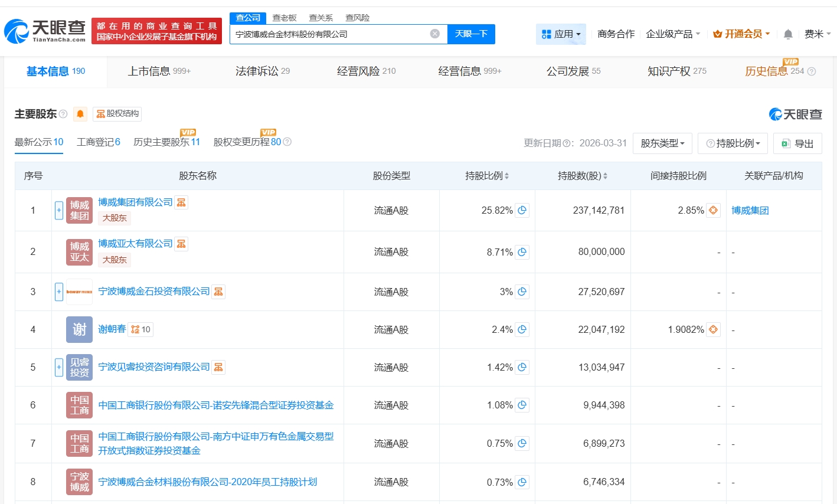Expand row for 宁波见睿投资咨询有限公司
This screenshot has width=837, height=504.
pyautogui.click(x=59, y=367)
